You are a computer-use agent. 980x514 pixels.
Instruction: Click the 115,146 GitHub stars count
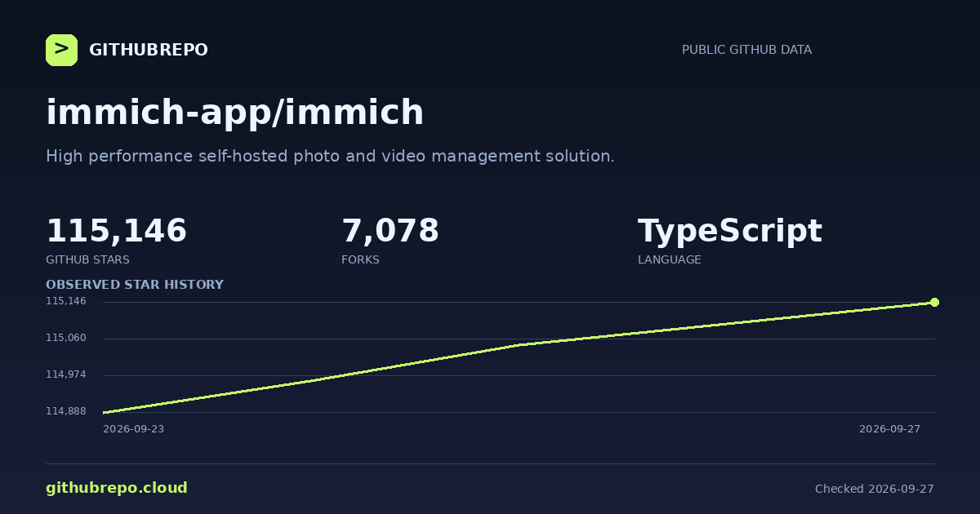[x=116, y=232]
